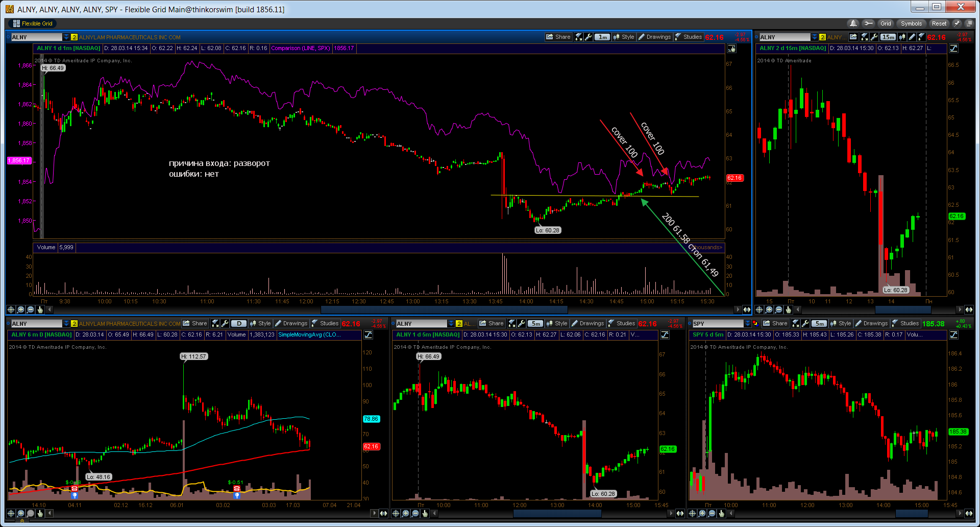The height and width of the screenshot is (527, 980).
Task: Open Drawings on daily ALNY chart
Action: pos(291,323)
